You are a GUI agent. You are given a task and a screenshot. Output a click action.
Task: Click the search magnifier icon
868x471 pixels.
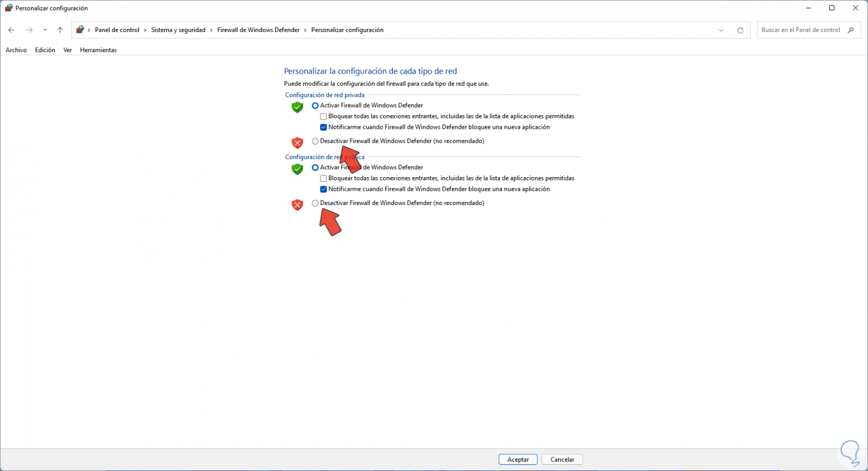(851, 30)
